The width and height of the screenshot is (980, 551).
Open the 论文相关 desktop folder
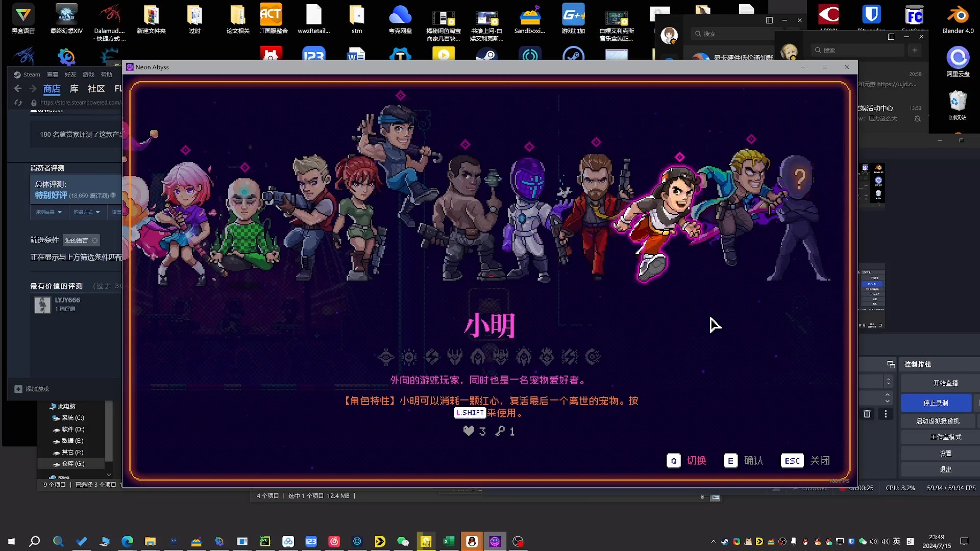[x=238, y=19]
